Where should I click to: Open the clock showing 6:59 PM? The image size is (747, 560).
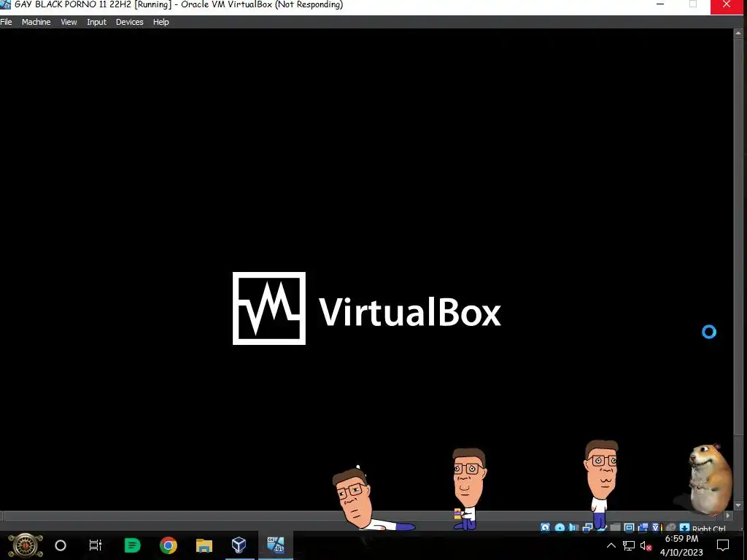coord(681,545)
